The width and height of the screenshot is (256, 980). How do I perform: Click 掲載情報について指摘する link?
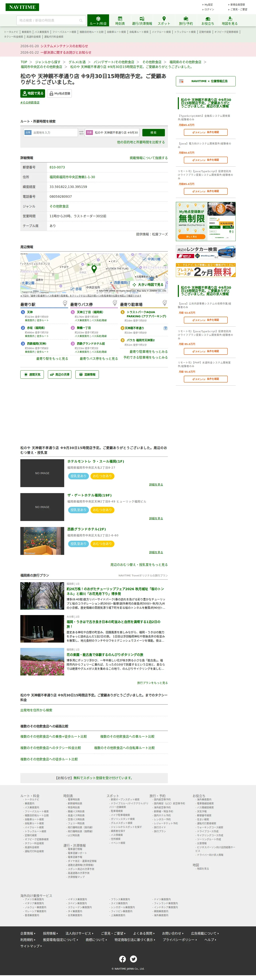(148, 158)
